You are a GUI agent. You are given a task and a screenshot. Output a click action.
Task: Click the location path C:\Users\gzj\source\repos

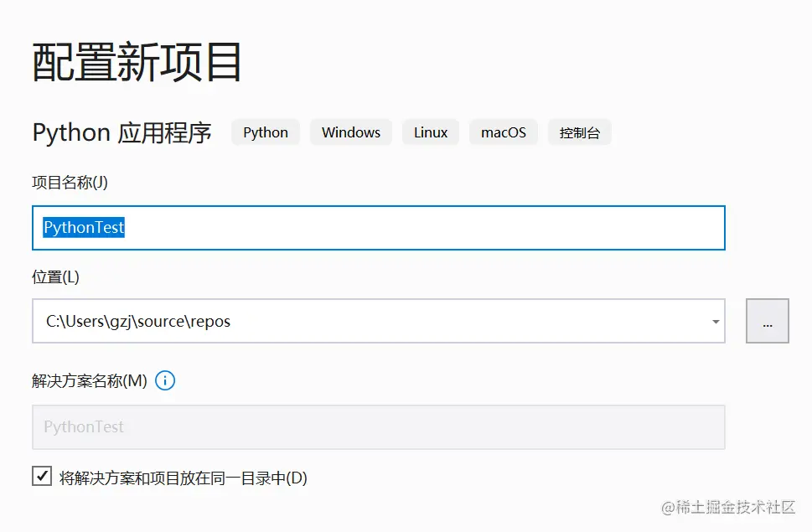tap(138, 322)
